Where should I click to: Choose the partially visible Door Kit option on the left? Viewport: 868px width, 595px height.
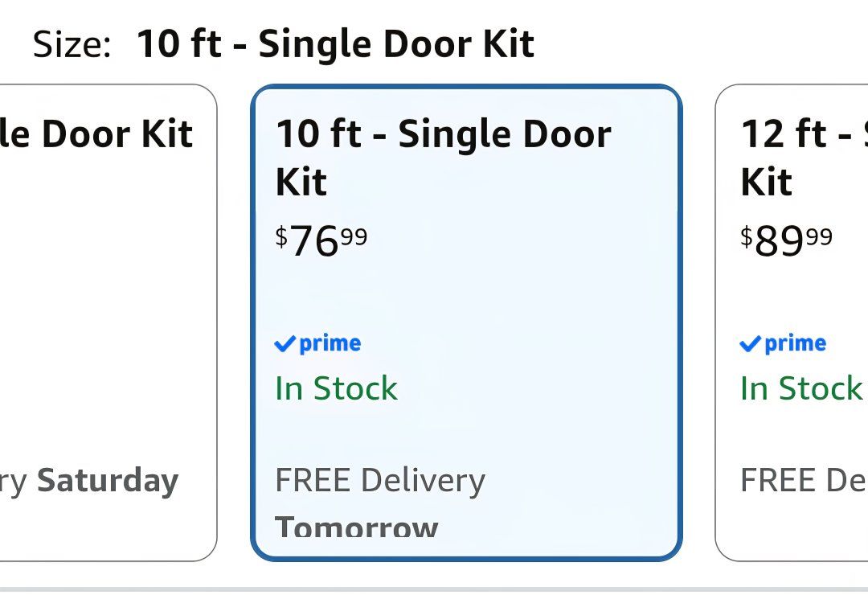[x=108, y=322]
